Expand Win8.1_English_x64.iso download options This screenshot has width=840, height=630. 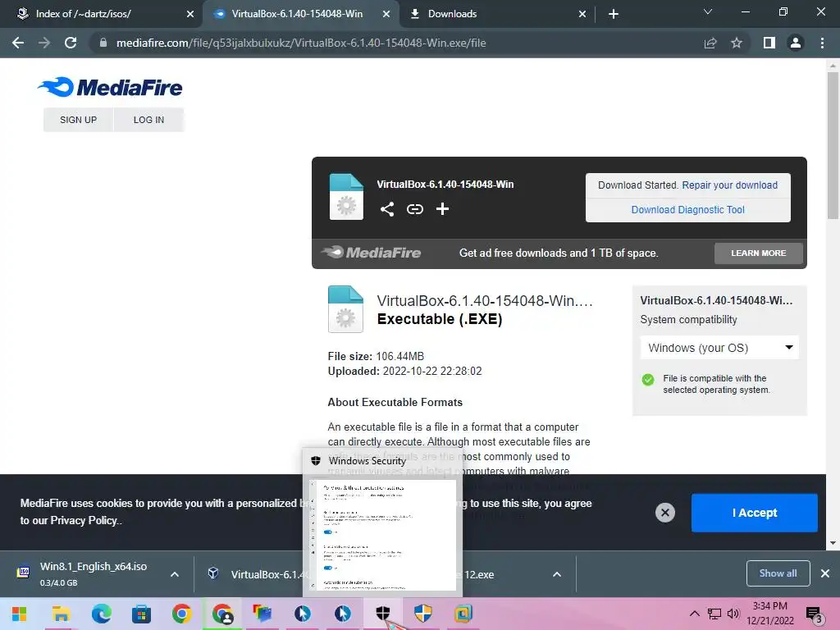tap(175, 574)
